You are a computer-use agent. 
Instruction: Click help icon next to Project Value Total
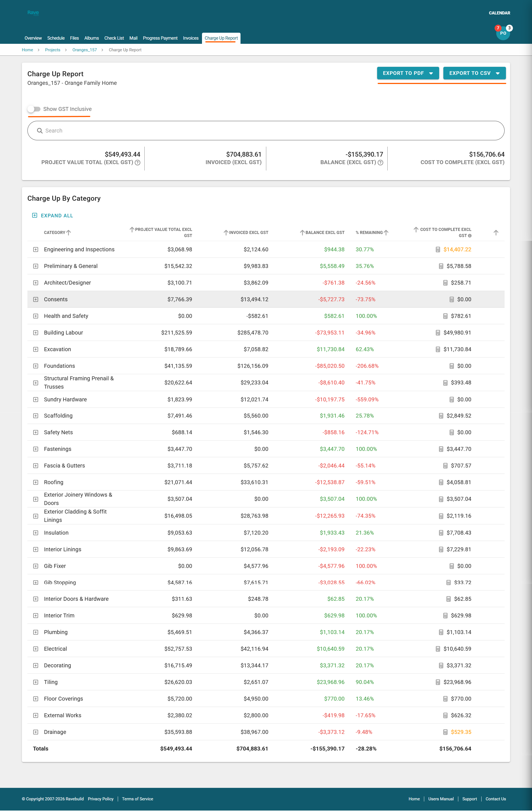(x=137, y=162)
